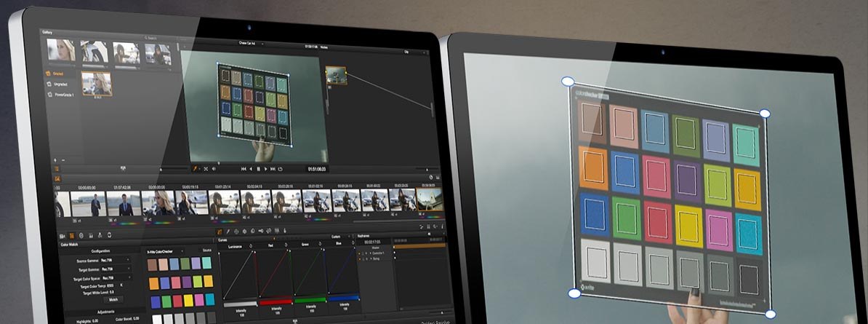Reset the Luminance curve with its reset icon
This screenshot has width=868, height=324.
click(250, 245)
